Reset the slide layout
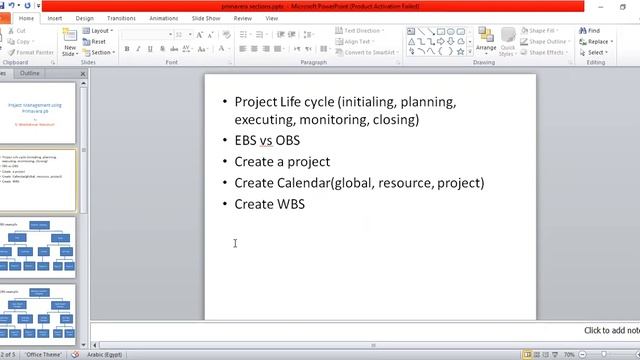640x360 pixels. coord(94,42)
